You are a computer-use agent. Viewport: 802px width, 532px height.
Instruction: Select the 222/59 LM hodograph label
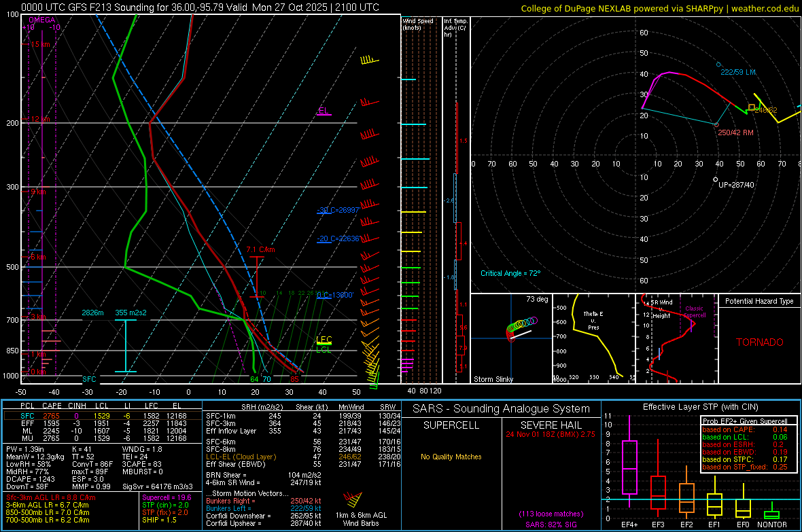738,72
